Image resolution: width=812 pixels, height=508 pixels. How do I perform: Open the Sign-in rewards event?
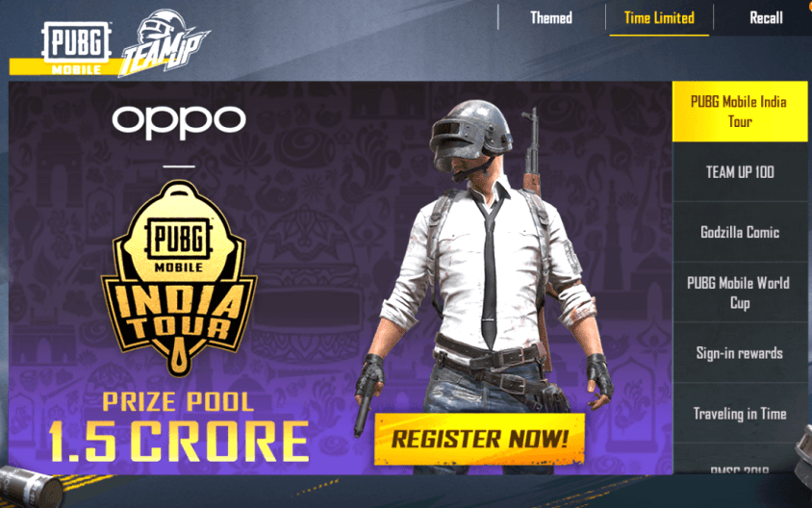[740, 353]
